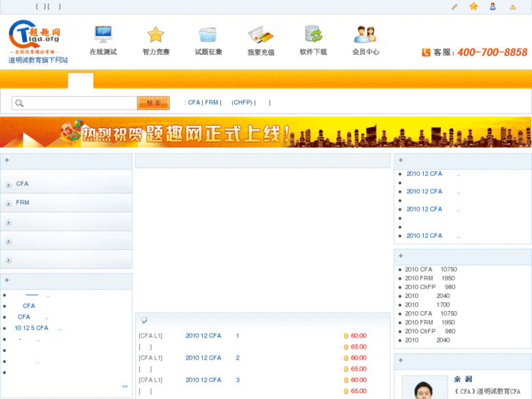This screenshot has width=532, height=399.
Task: Click the 智力竞赛 menu label
Action: (156, 52)
